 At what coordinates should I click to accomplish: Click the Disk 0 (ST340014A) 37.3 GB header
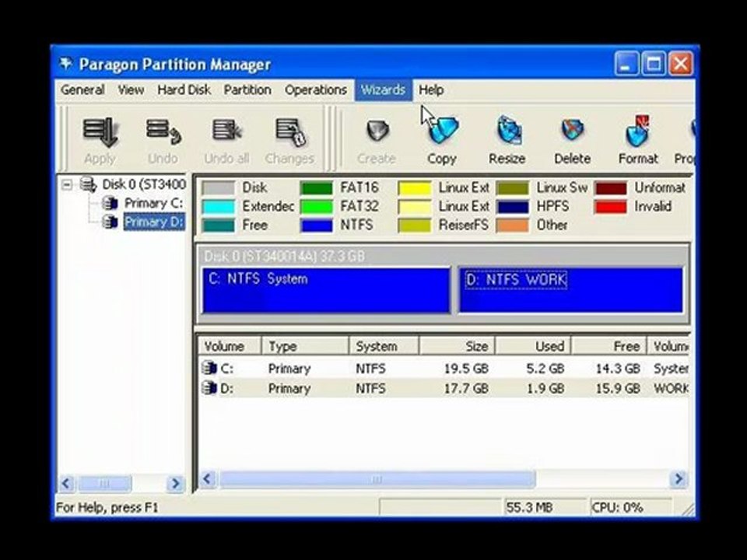pos(285,257)
